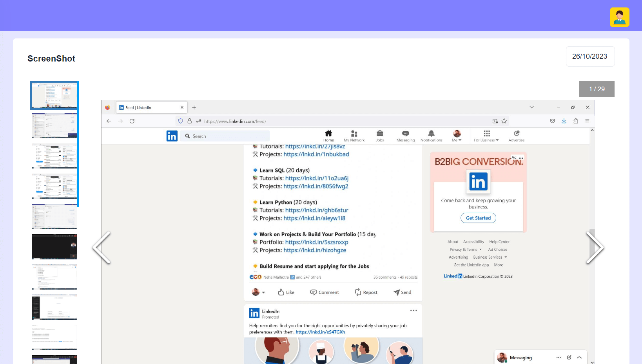
Task: Click the Comment button on the post
Action: point(324,292)
